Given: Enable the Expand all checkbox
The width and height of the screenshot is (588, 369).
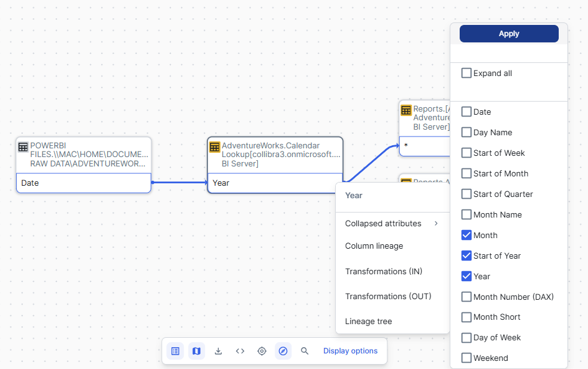Looking at the screenshot, I should pos(466,73).
